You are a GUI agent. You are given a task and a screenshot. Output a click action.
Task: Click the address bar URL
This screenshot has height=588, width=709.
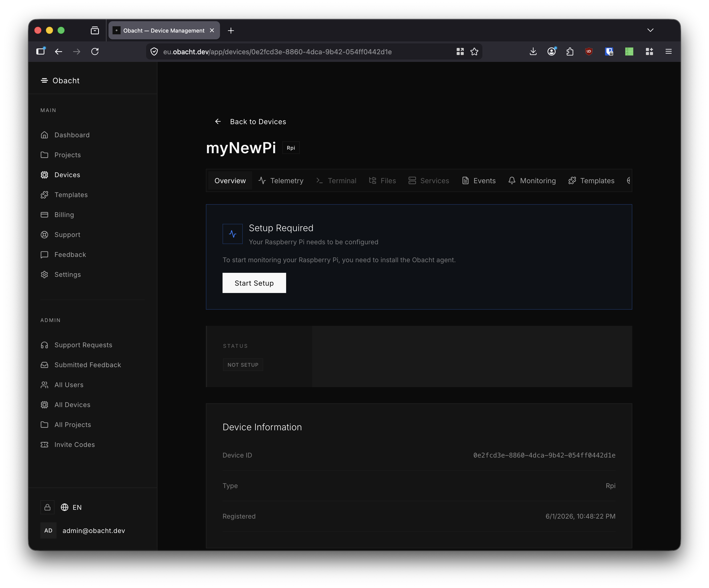[277, 52]
